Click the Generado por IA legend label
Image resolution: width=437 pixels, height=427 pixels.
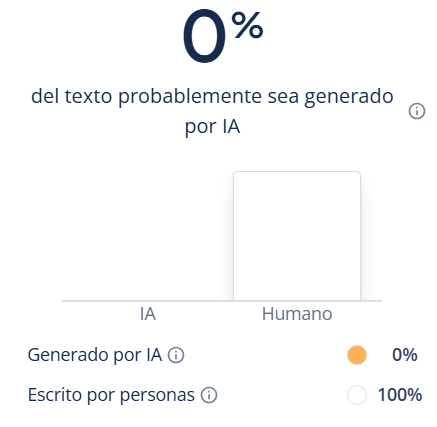95,355
